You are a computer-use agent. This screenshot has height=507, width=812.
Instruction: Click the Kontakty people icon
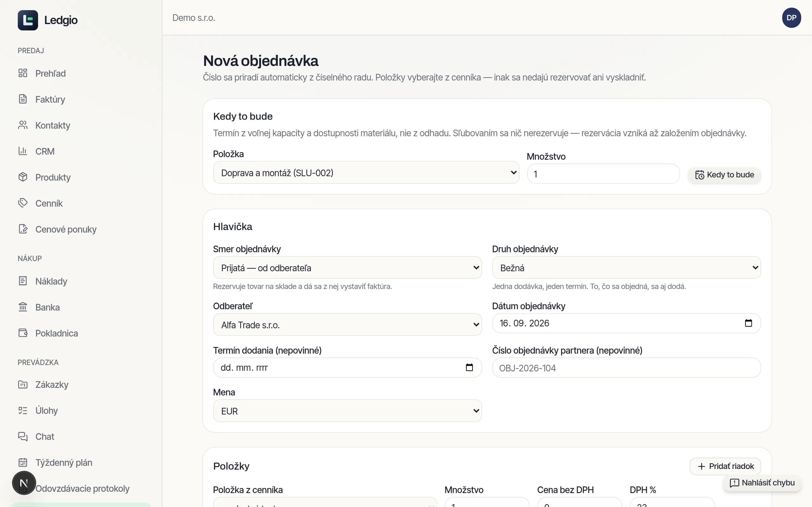click(23, 125)
